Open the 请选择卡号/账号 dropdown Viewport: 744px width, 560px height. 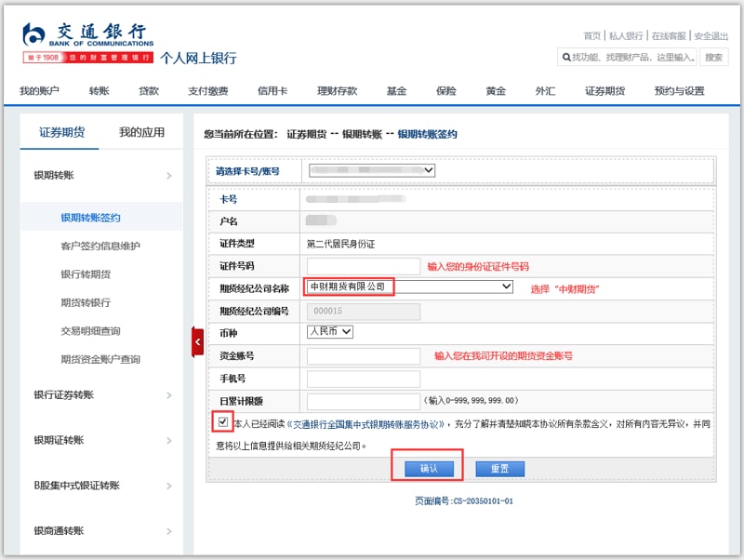pyautogui.click(x=372, y=171)
